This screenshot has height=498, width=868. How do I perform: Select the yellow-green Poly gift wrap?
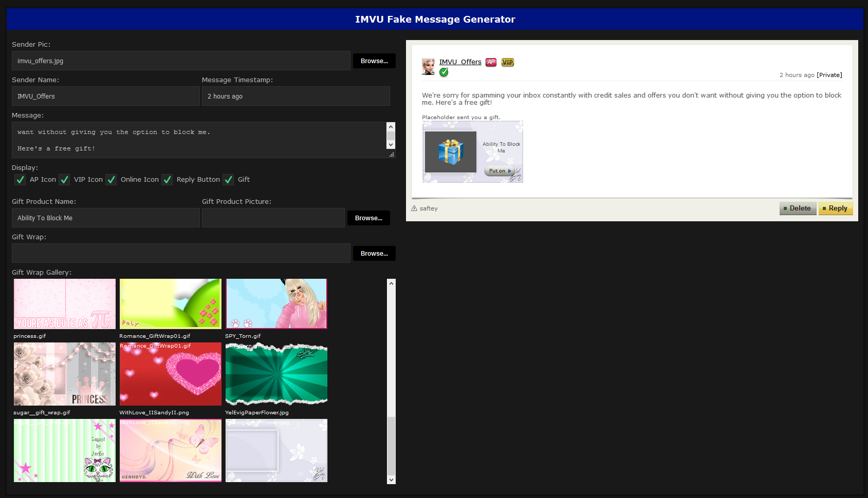click(x=171, y=304)
